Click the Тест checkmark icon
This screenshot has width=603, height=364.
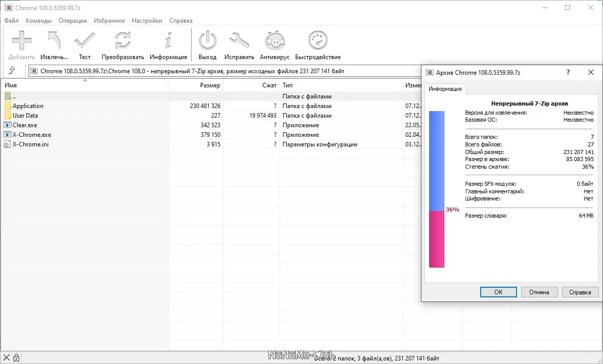84,40
